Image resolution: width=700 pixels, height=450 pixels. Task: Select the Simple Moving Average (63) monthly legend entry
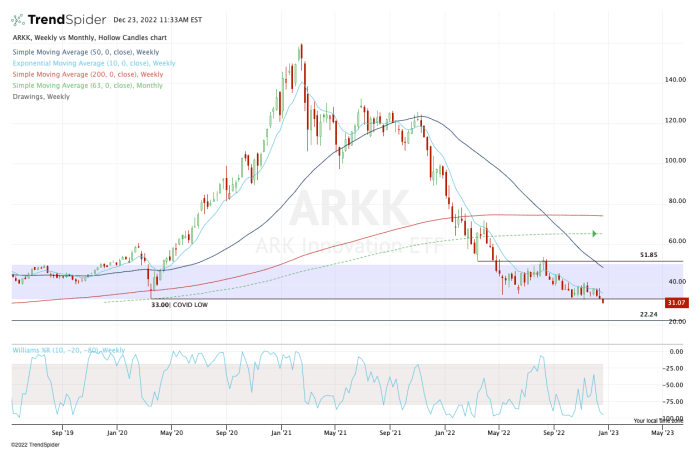pos(92,85)
